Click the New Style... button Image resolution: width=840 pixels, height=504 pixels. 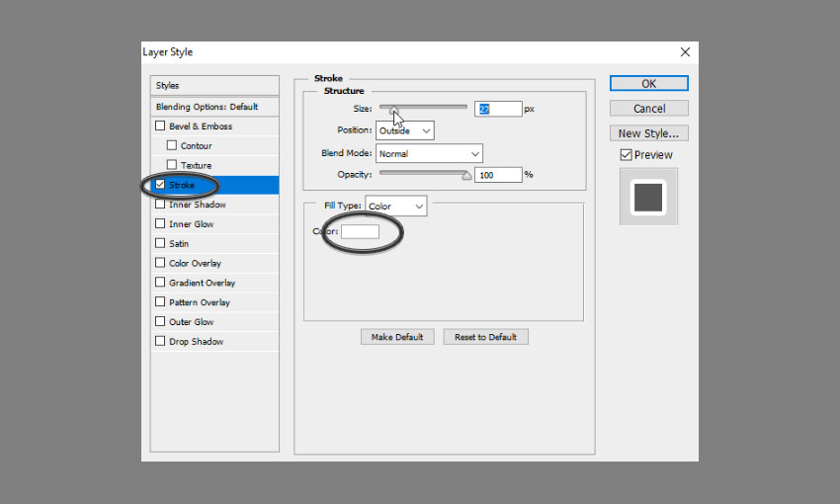point(648,133)
